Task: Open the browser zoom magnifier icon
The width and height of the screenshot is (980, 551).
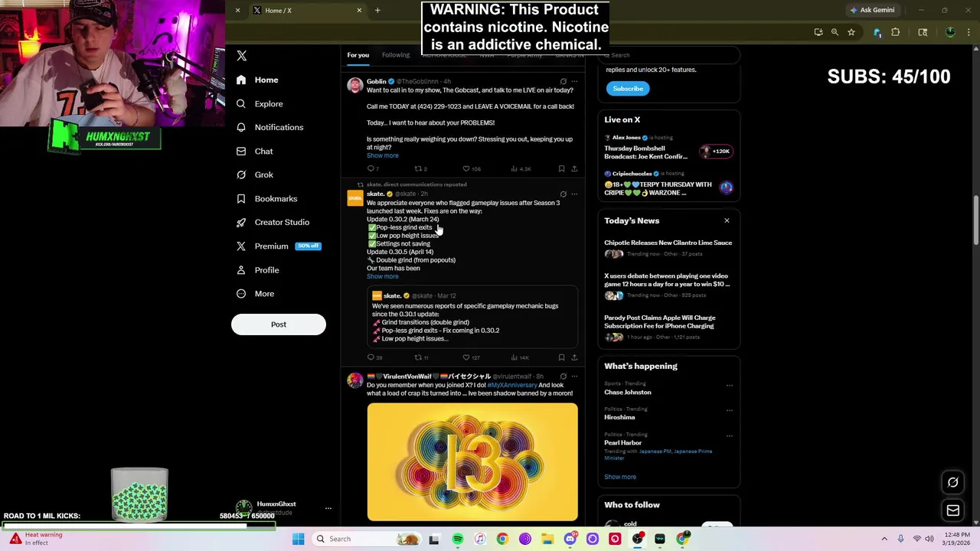Action: coord(835,32)
